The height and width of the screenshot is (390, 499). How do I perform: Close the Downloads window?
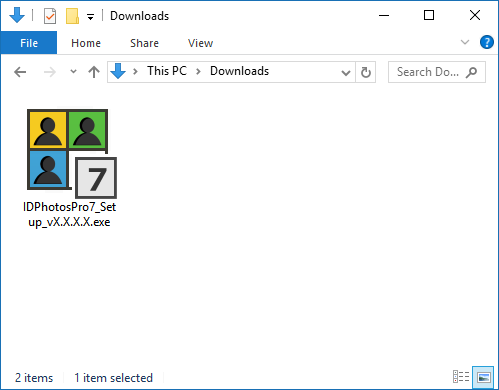[475, 15]
